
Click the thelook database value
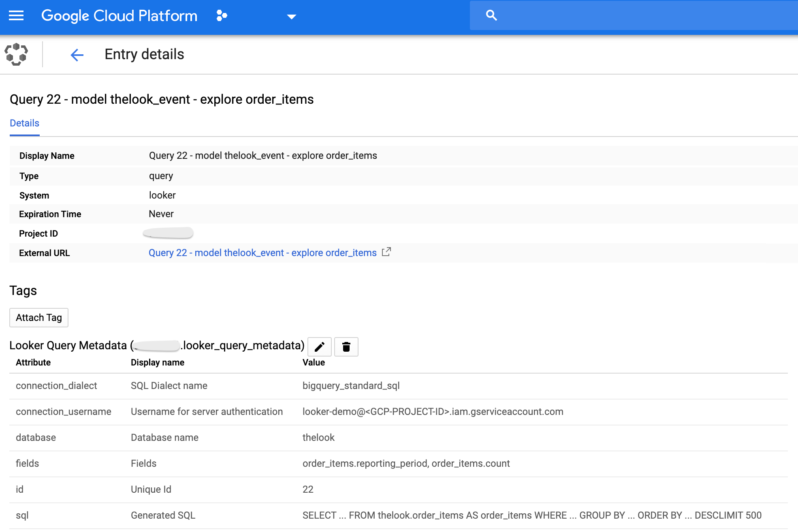click(x=318, y=438)
